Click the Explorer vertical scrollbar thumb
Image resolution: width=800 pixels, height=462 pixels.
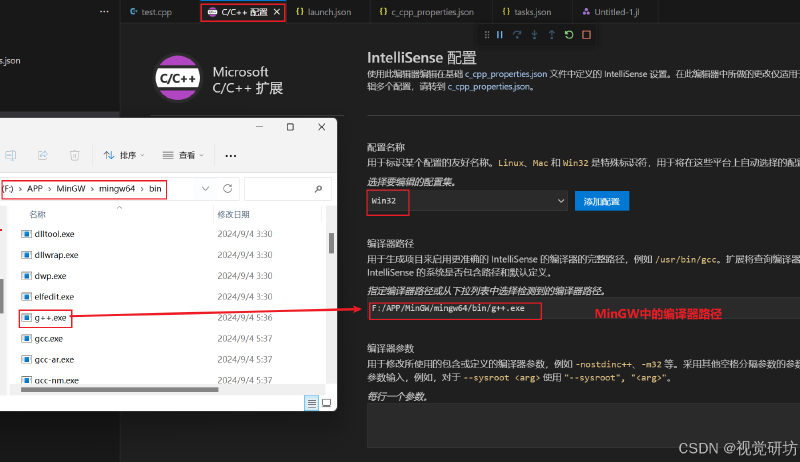tap(332, 243)
